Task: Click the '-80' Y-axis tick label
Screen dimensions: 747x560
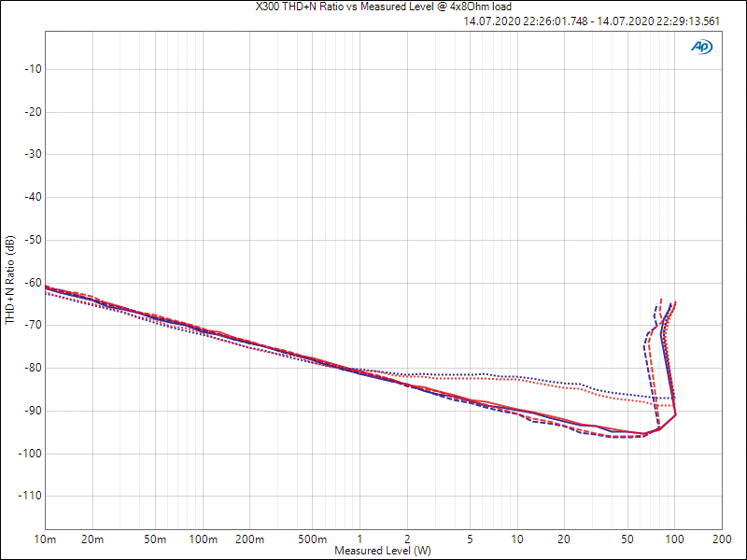Action: [33, 368]
